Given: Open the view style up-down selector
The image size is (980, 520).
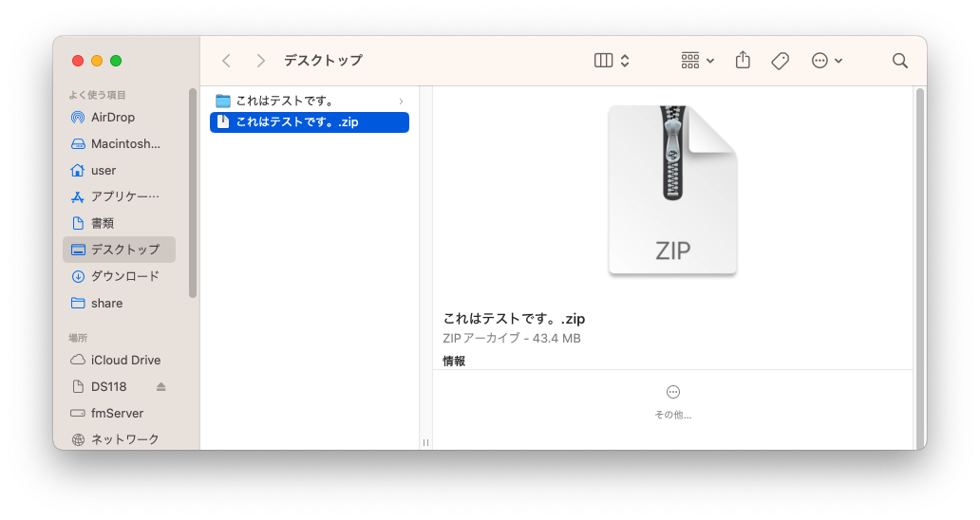Looking at the screenshot, I should pos(625,61).
